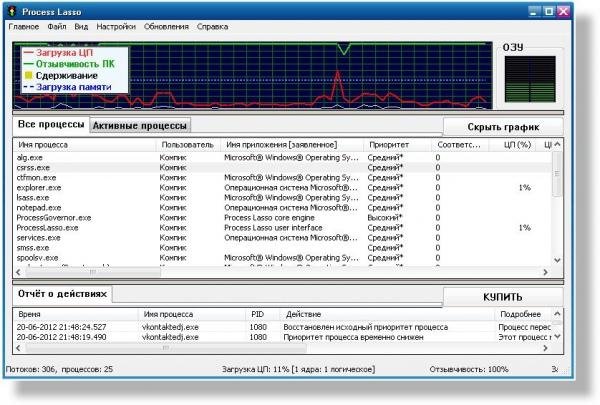Click the Высокий* priority cell

(385, 217)
